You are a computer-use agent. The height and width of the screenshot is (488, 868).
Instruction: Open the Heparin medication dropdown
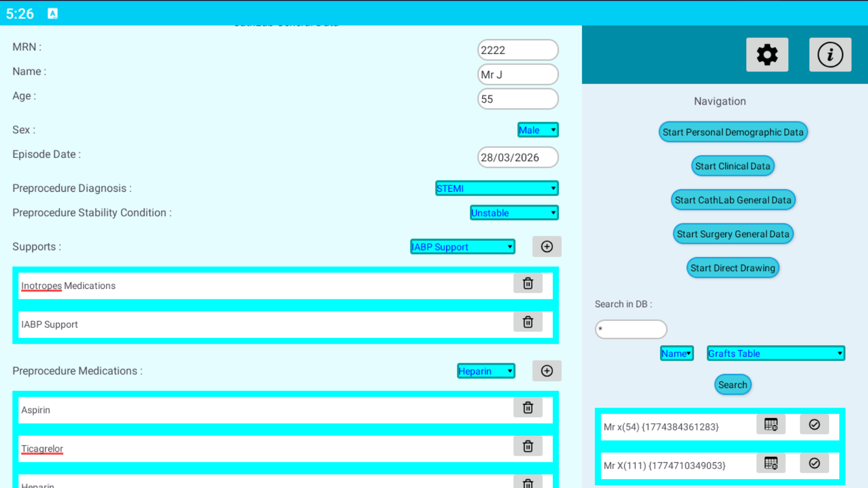(486, 371)
